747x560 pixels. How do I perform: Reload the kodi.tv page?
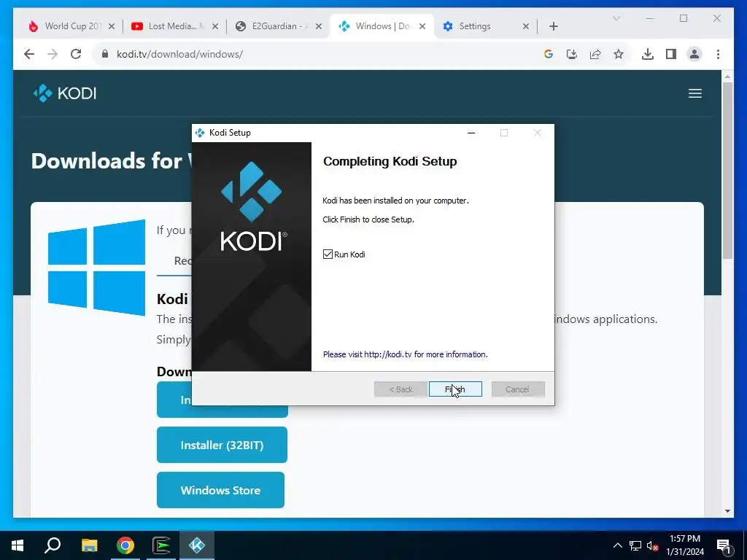pos(76,54)
